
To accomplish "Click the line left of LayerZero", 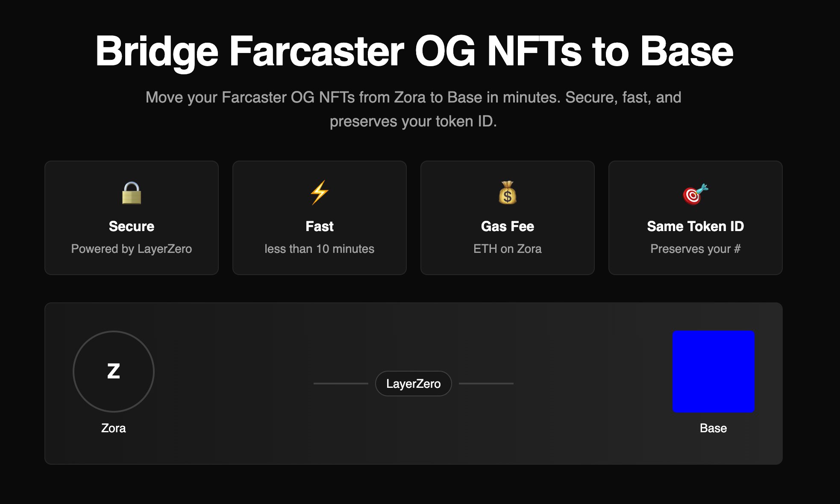I will pyautogui.click(x=341, y=384).
